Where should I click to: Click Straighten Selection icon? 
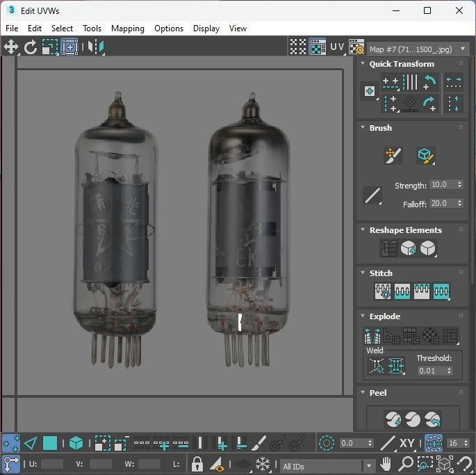coord(389,248)
